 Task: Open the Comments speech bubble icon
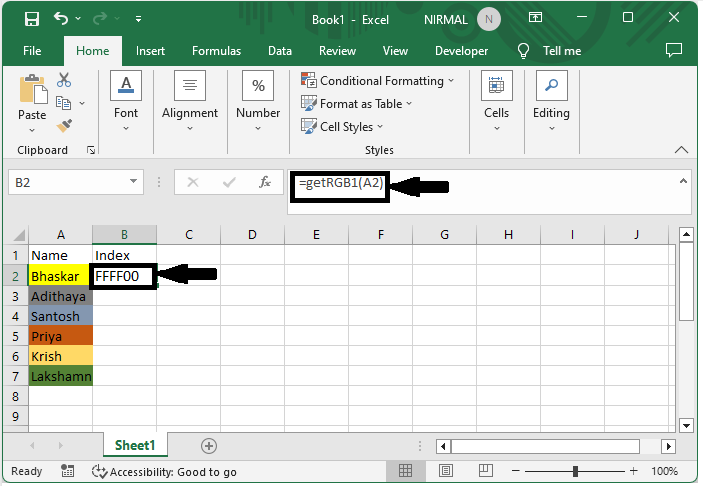point(674,50)
